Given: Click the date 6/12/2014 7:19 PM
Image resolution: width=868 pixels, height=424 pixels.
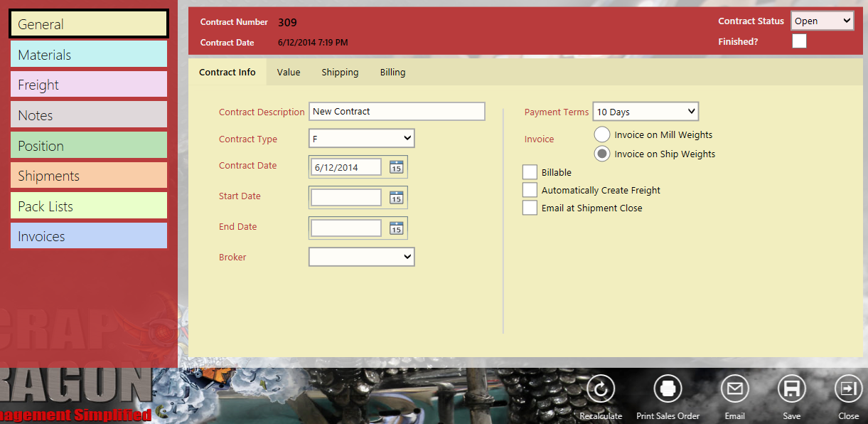Looking at the screenshot, I should [x=313, y=43].
